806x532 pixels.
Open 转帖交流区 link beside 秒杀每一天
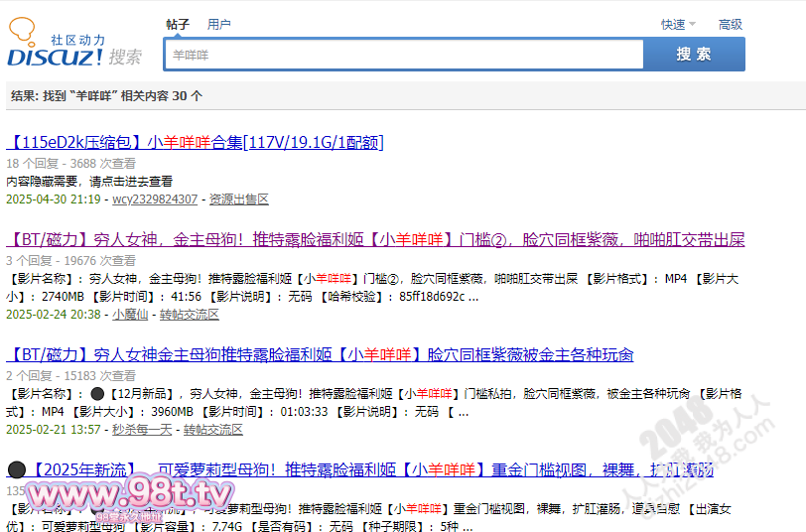tap(212, 430)
